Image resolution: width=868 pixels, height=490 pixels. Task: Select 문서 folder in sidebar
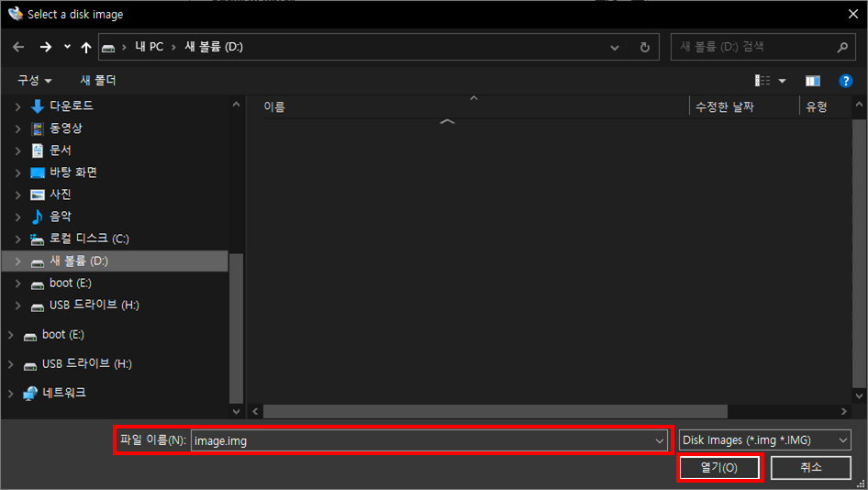pyautogui.click(x=61, y=150)
